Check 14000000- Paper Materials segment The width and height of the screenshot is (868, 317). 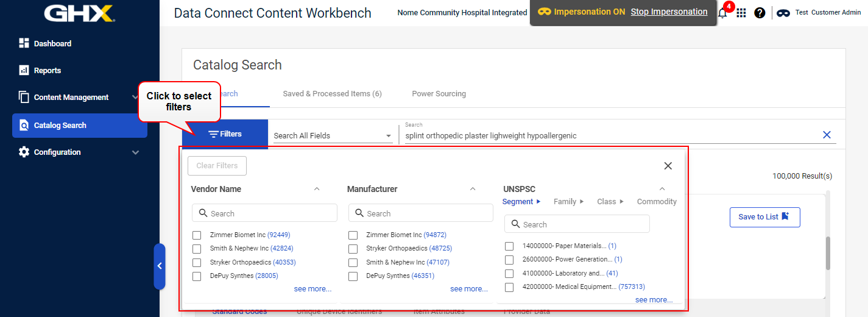(x=509, y=246)
